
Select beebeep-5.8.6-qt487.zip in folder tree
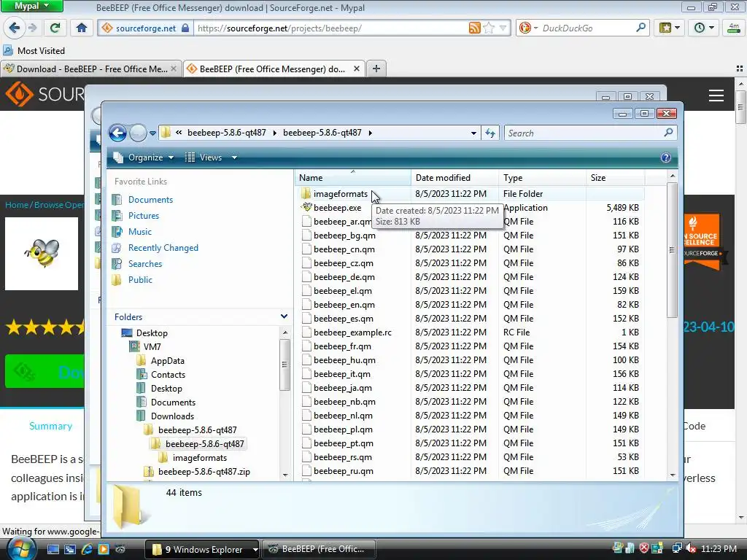[x=204, y=472]
